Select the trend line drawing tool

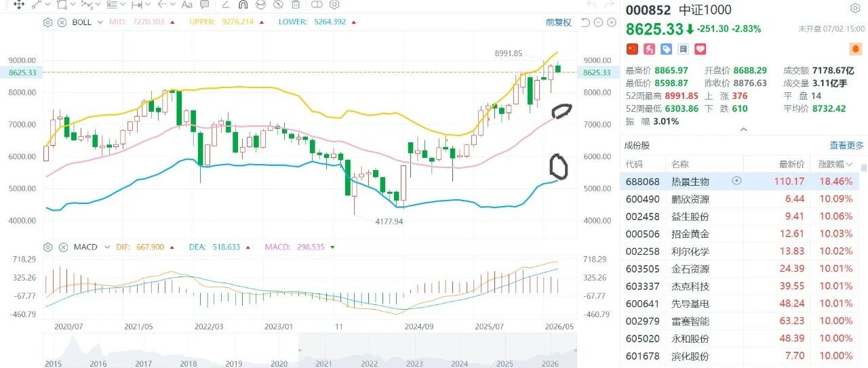coord(36,5)
